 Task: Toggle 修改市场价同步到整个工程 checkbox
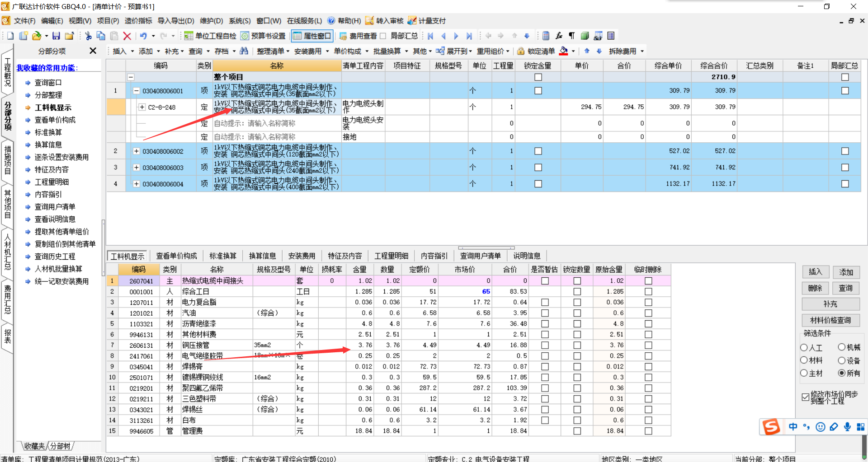pyautogui.click(x=805, y=397)
